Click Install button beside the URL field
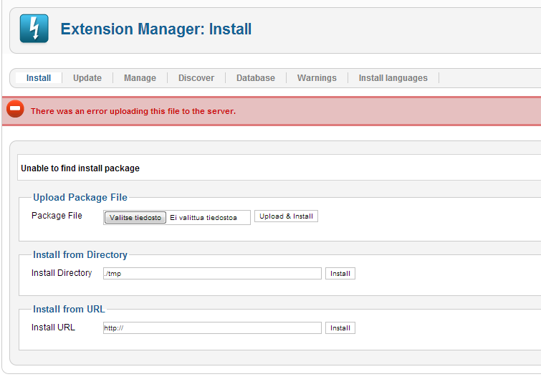This screenshot has width=541, height=392. 340,328
